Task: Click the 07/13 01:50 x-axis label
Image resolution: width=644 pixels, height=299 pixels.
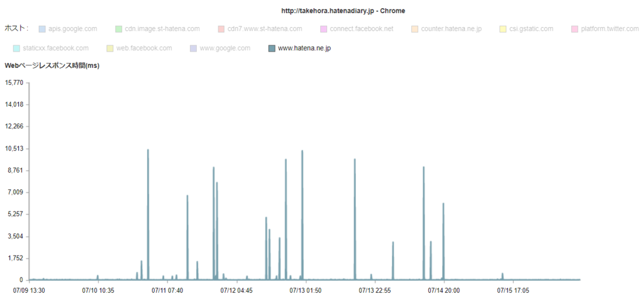Action: pyautogui.click(x=306, y=290)
